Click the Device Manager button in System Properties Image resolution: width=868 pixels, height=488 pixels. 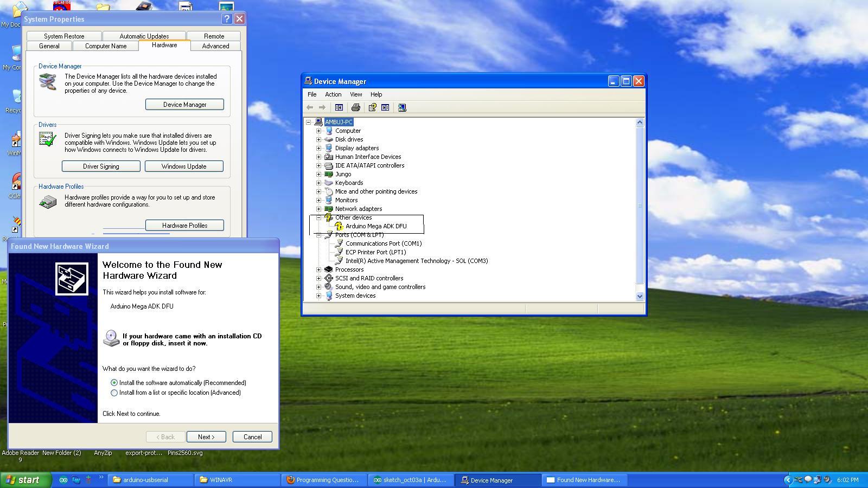click(184, 105)
